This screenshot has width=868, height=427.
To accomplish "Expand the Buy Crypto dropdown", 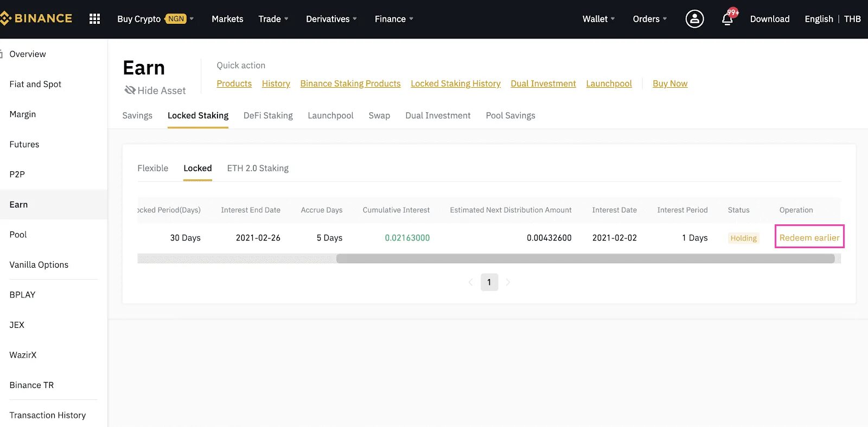I will [x=155, y=19].
